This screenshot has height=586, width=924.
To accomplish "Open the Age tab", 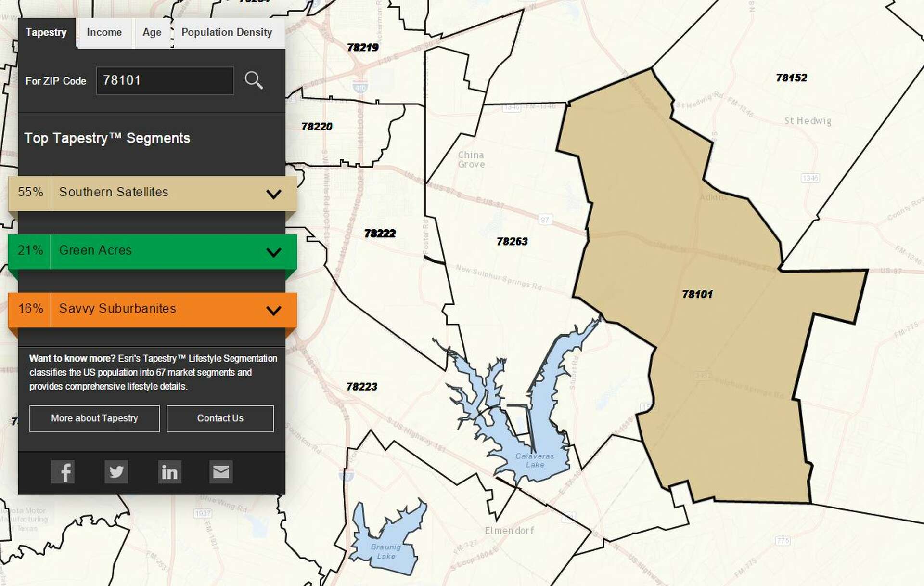I will click(x=152, y=33).
